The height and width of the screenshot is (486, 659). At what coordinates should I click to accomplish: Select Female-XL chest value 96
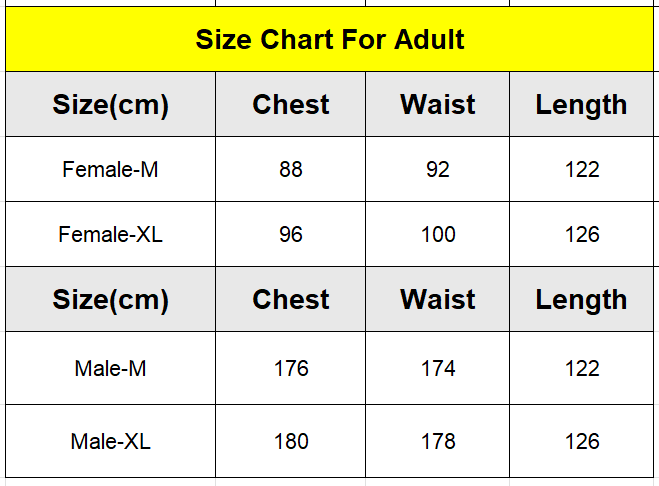tap(290, 234)
